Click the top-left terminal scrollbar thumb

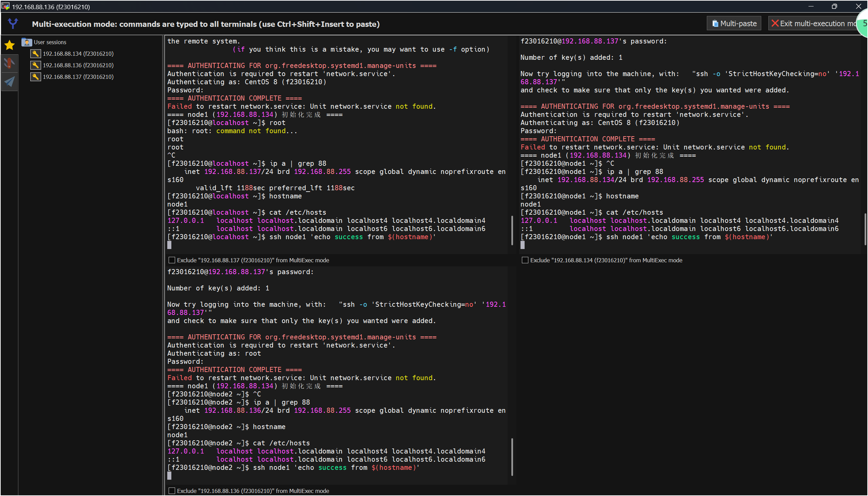pyautogui.click(x=512, y=230)
